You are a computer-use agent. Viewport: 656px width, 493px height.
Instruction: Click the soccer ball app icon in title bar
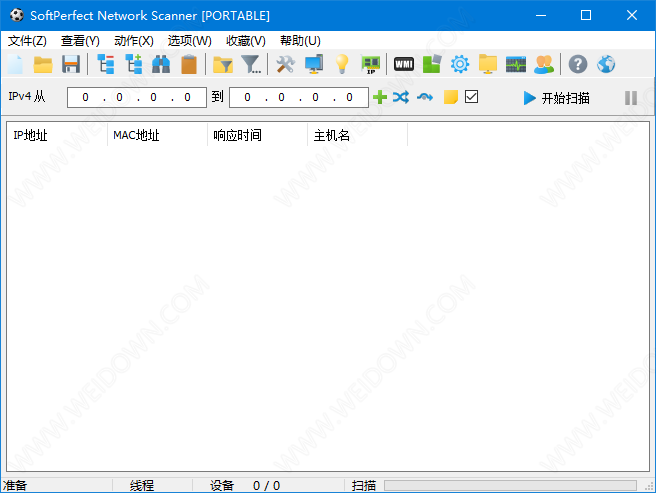click(17, 15)
